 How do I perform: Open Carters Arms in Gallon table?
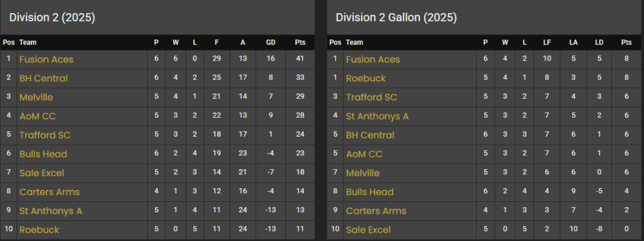tap(376, 211)
